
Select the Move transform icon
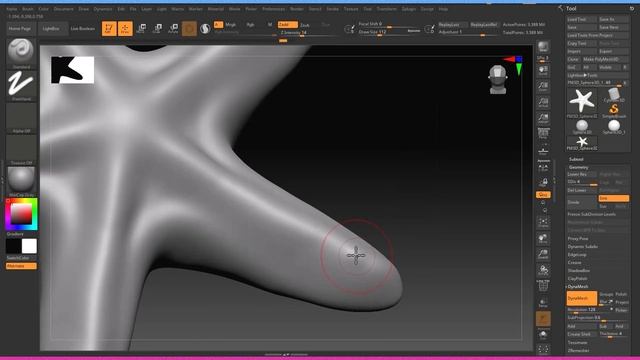point(141,28)
